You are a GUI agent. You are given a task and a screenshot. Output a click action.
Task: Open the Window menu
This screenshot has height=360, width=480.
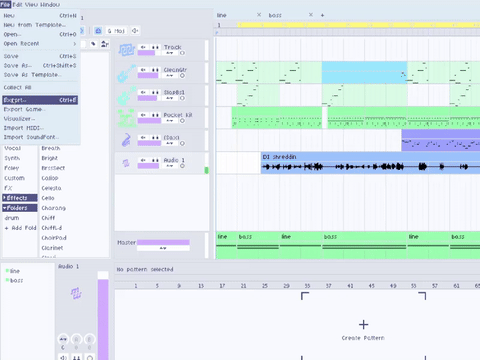point(50,4)
